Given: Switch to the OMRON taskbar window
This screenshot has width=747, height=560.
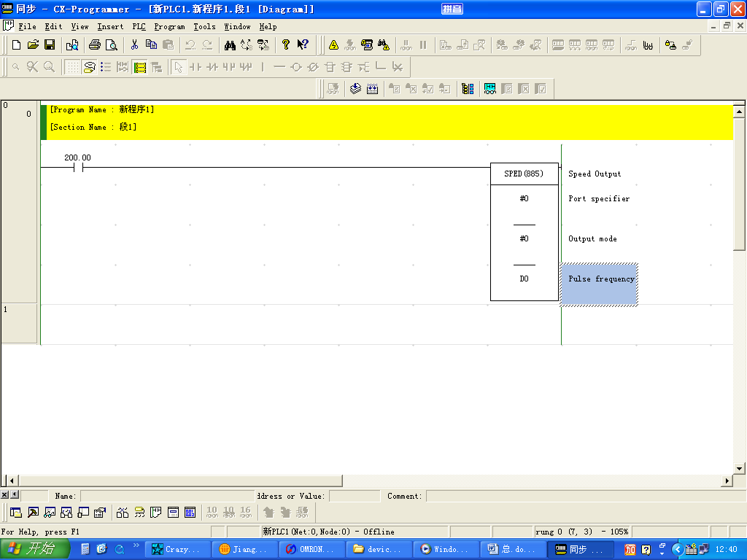Looking at the screenshot, I should pos(311,550).
